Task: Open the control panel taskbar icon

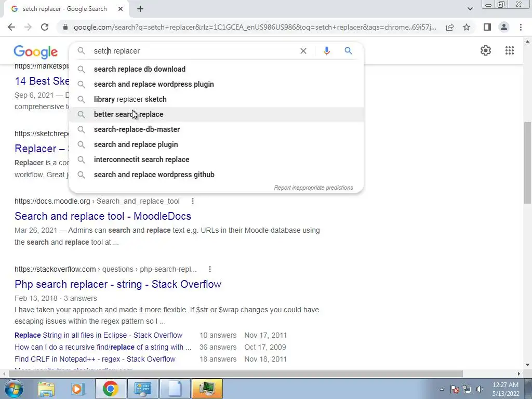Action: coord(142,389)
